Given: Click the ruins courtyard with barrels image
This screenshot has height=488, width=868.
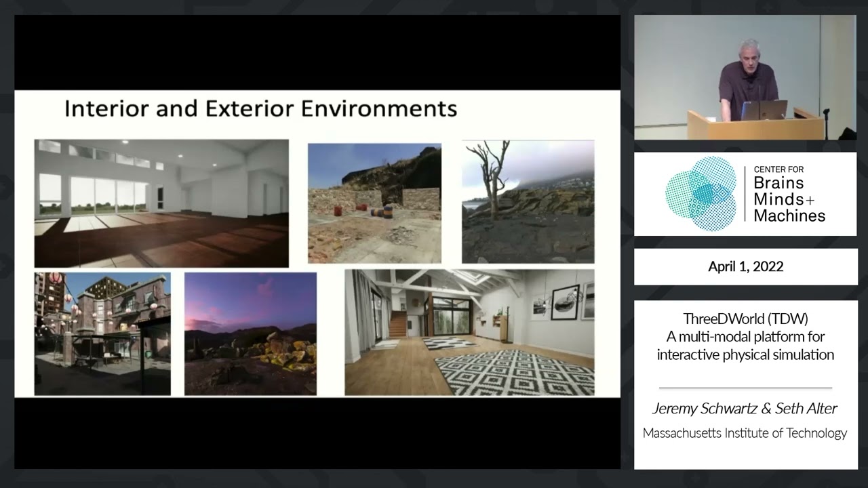Looking at the screenshot, I should click(374, 203).
